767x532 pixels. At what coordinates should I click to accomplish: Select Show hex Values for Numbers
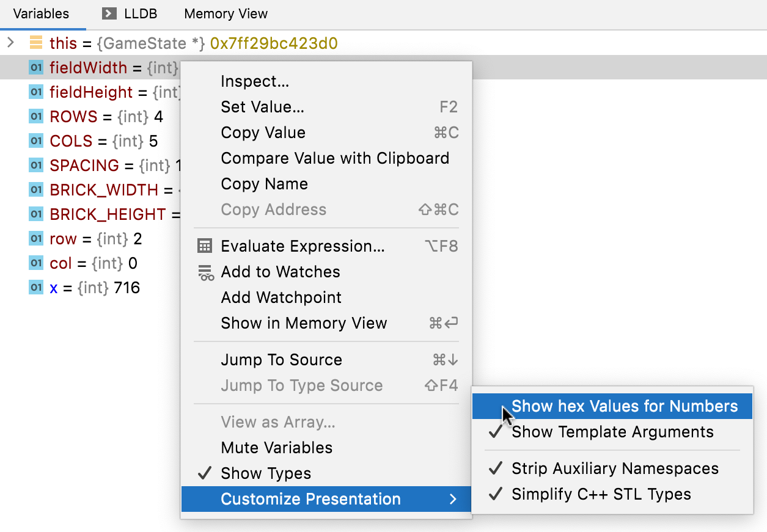(623, 406)
